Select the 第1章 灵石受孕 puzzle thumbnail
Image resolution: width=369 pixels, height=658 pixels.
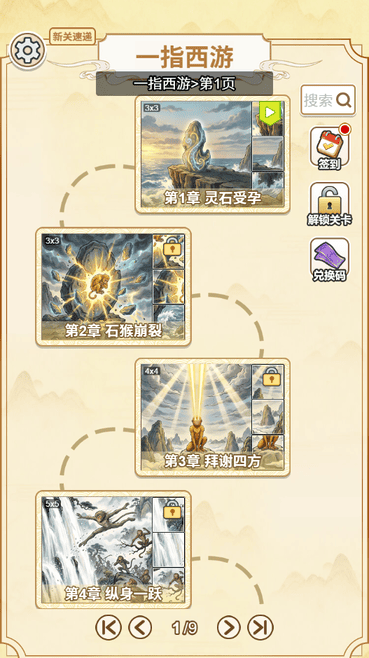[213, 154]
